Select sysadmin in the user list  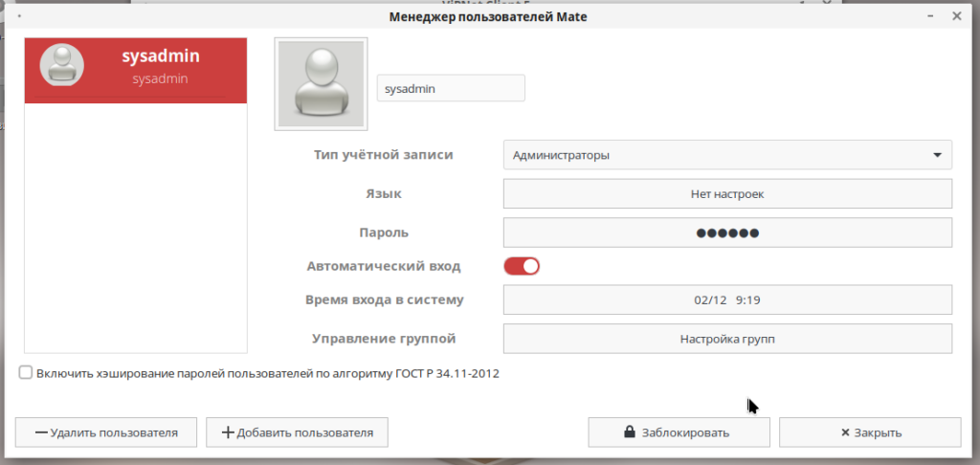pyautogui.click(x=136, y=71)
